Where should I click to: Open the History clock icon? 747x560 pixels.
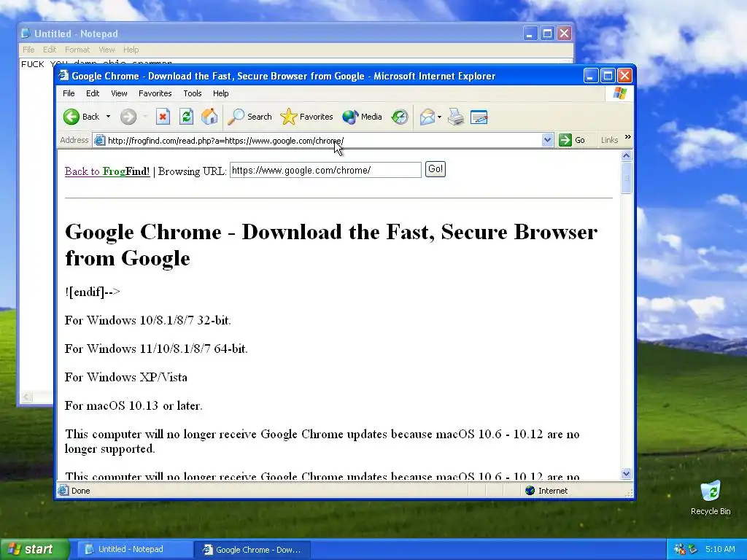tap(400, 117)
